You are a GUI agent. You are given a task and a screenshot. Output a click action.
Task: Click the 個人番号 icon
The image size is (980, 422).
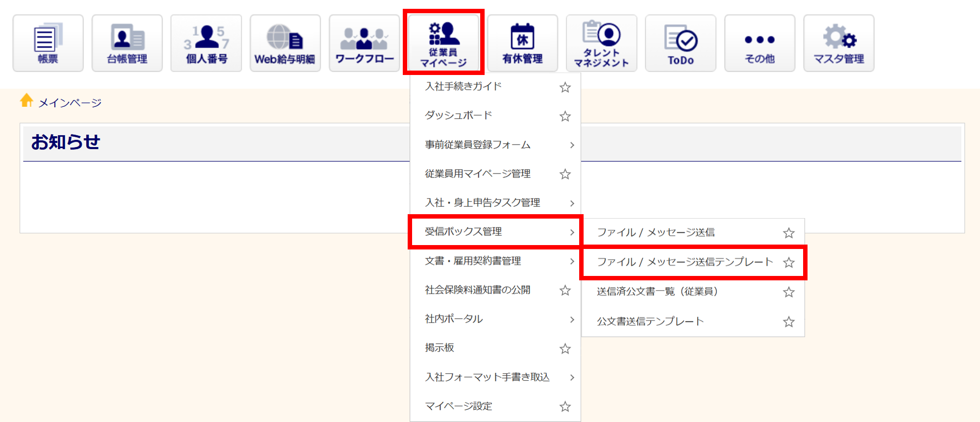(206, 43)
